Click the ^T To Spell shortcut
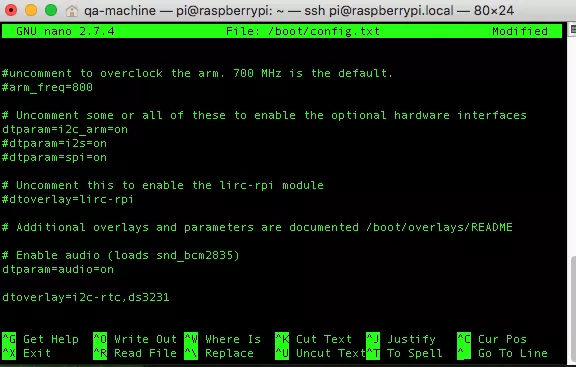 404,353
